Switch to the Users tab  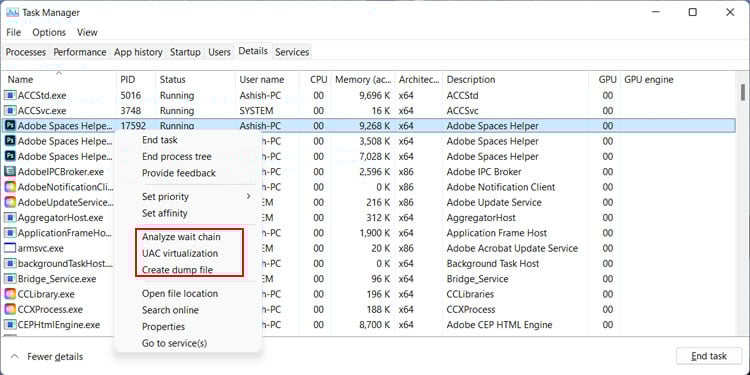tap(219, 52)
